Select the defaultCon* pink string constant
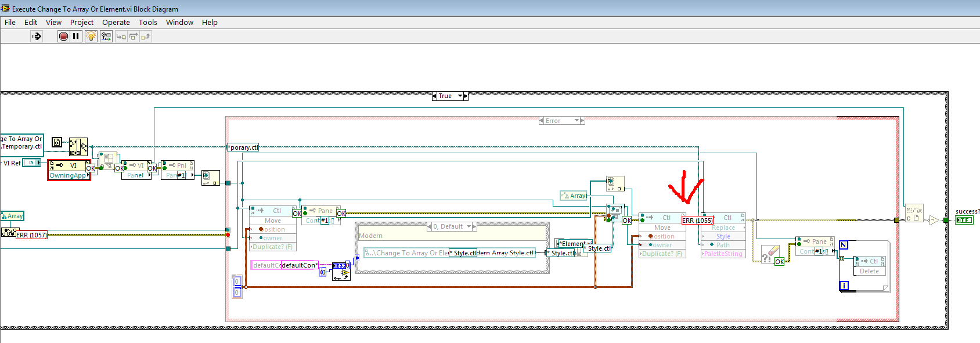 point(300,265)
